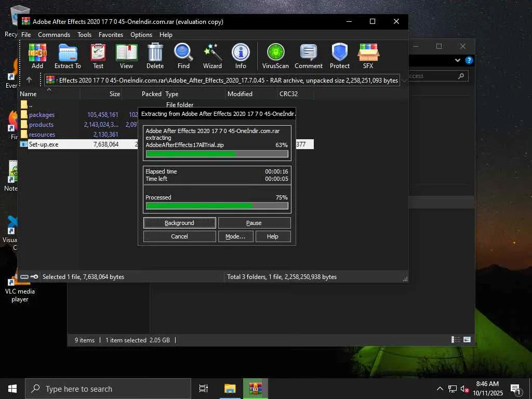
Task: Sort by Modified column header
Action: tap(251, 94)
